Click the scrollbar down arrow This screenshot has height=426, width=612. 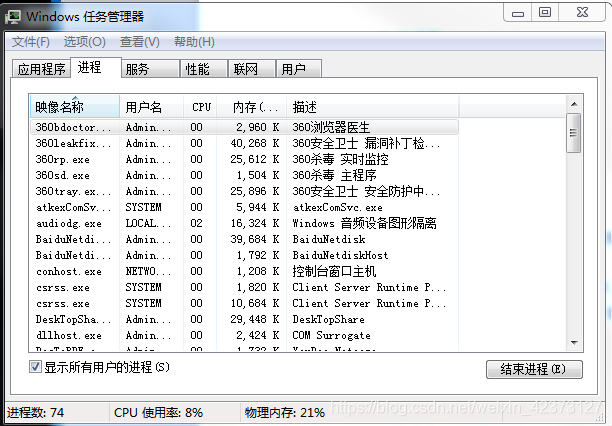coord(574,343)
